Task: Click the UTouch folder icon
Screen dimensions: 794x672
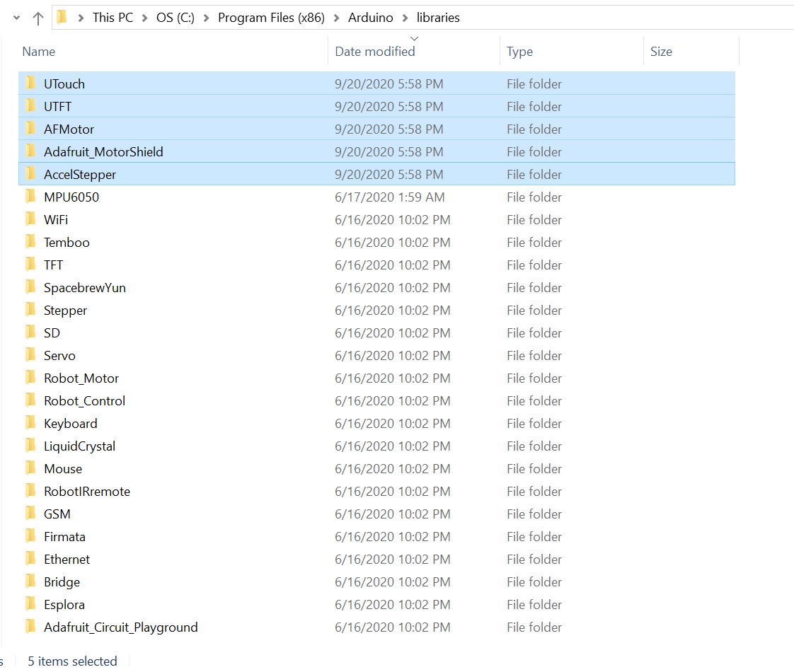Action: [31, 83]
